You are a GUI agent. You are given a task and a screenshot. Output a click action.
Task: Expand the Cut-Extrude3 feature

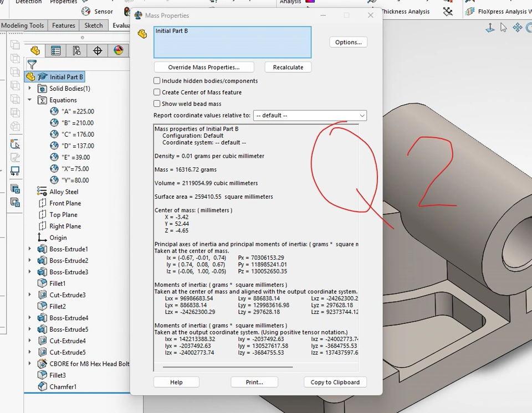tap(29, 295)
